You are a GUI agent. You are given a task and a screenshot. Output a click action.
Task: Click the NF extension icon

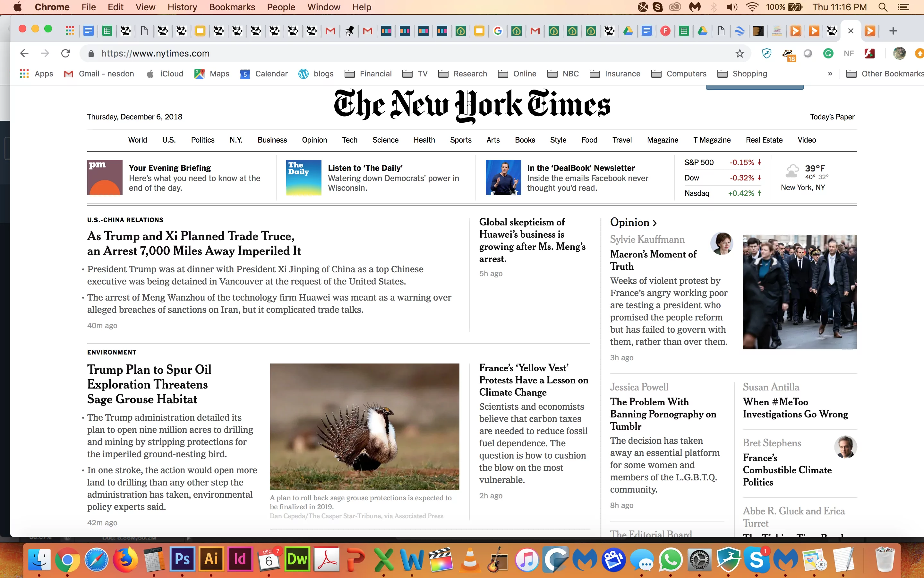tap(848, 54)
